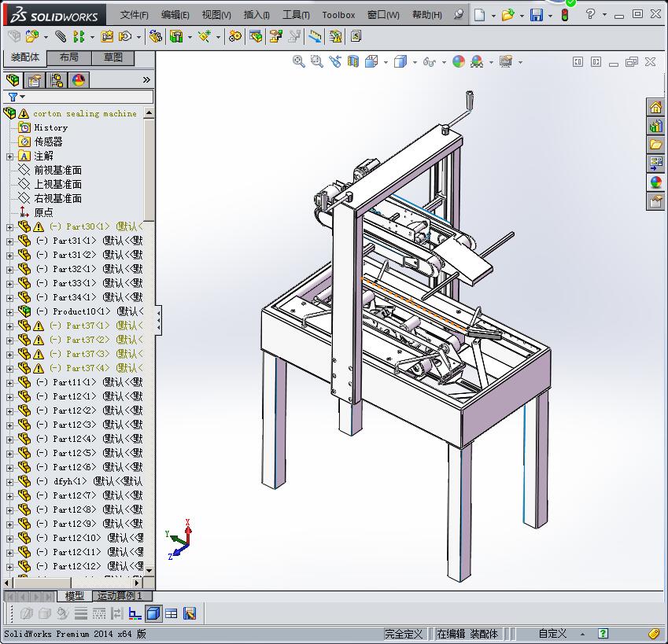This screenshot has width=668, height=644.
Task: Click New Motion Study gear icon
Action: coord(234,37)
